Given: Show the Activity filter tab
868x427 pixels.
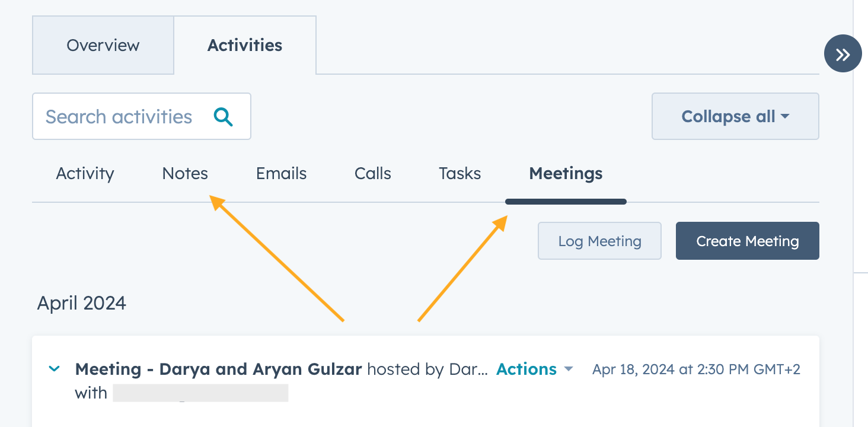Looking at the screenshot, I should 85,174.
